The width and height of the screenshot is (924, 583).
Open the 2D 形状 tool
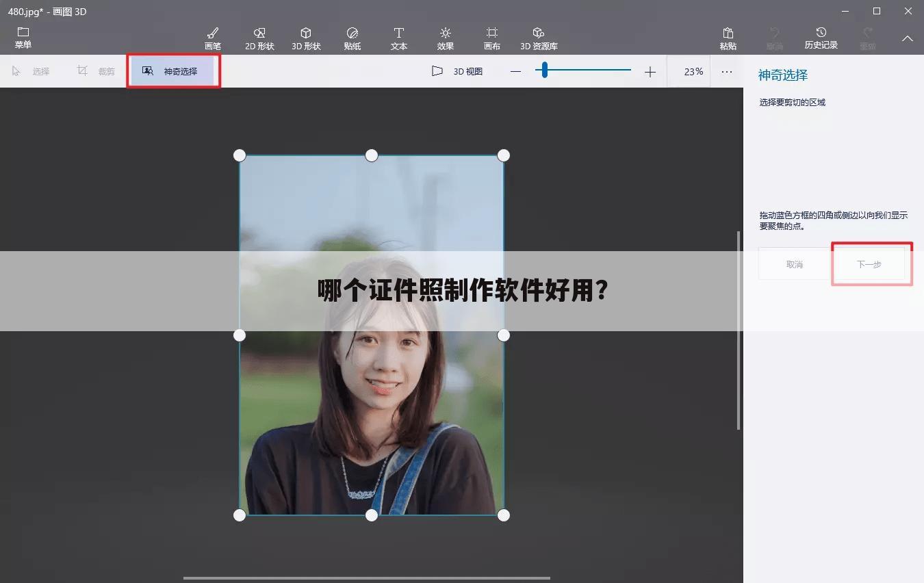[259, 38]
